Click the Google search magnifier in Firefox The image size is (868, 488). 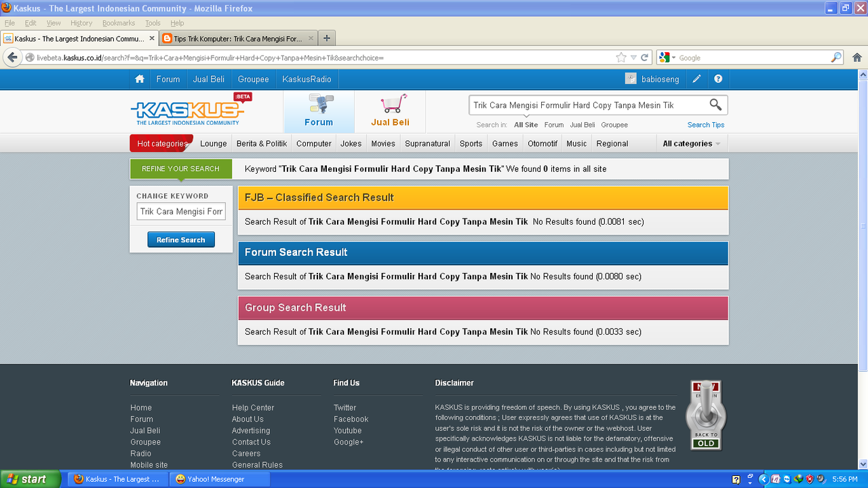pos(836,58)
